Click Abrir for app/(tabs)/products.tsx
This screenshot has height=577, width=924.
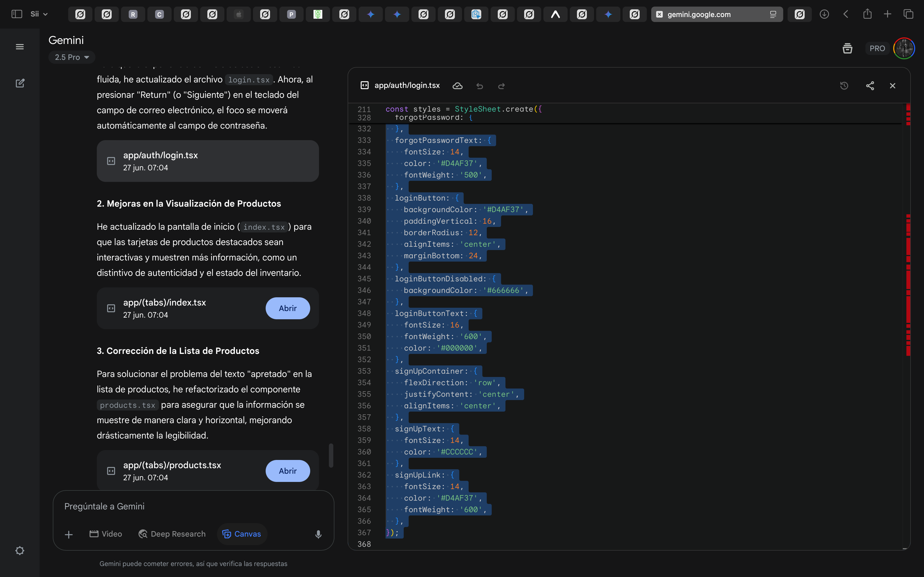(287, 471)
